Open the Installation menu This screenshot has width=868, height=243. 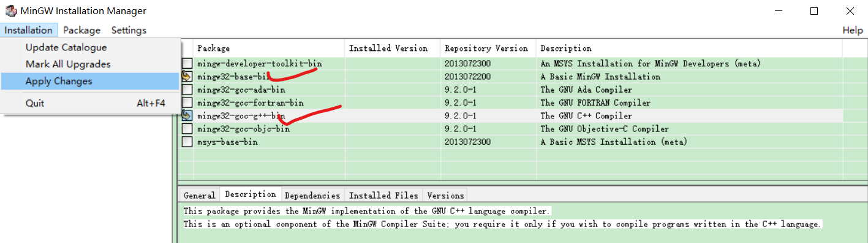pos(29,30)
